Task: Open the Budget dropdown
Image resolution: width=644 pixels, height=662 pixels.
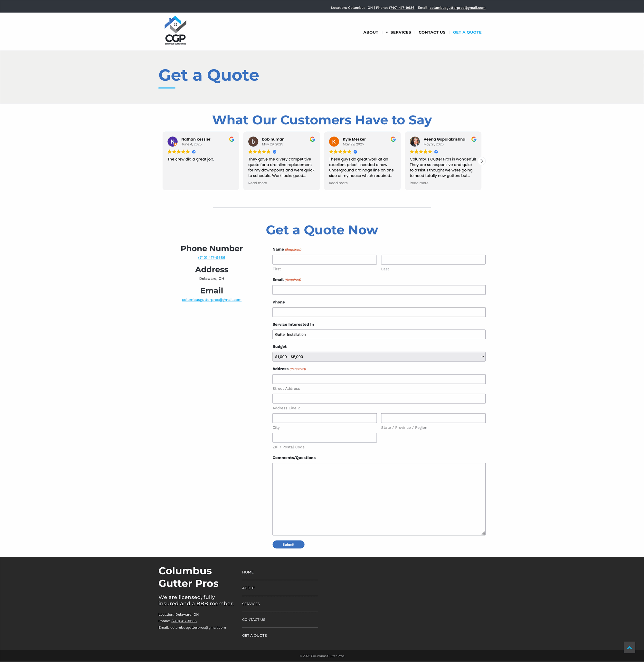Action: pos(379,357)
